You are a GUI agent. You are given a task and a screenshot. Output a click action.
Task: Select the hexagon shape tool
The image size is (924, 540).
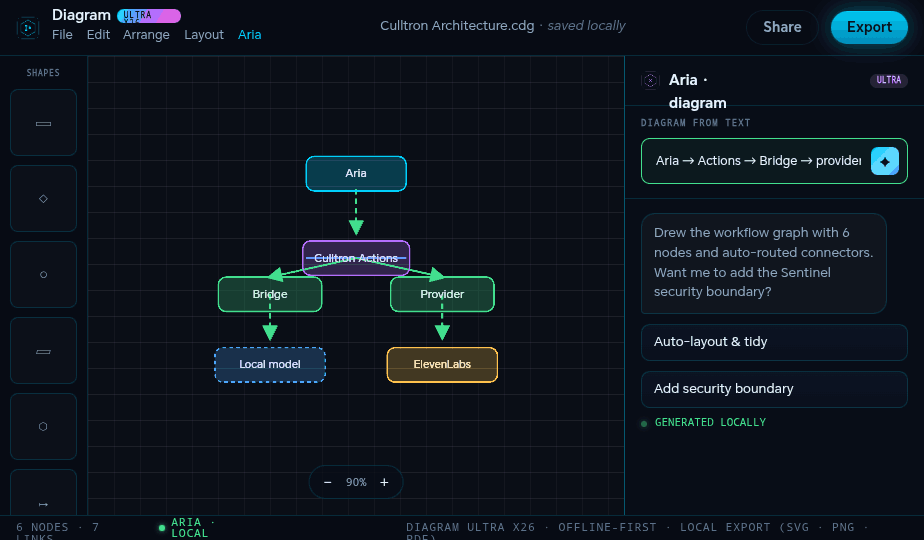pyautogui.click(x=43, y=426)
